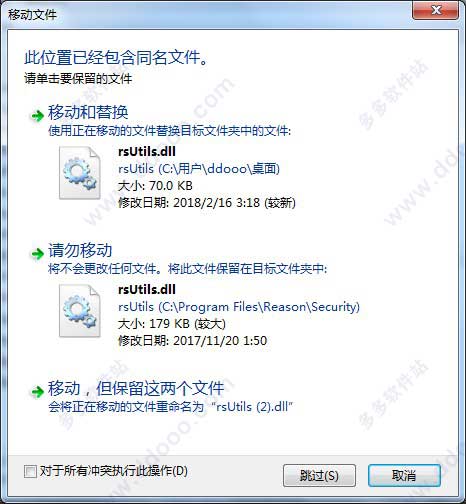
Task: Choose the 移动和替换 option heading
Action: (x=88, y=112)
